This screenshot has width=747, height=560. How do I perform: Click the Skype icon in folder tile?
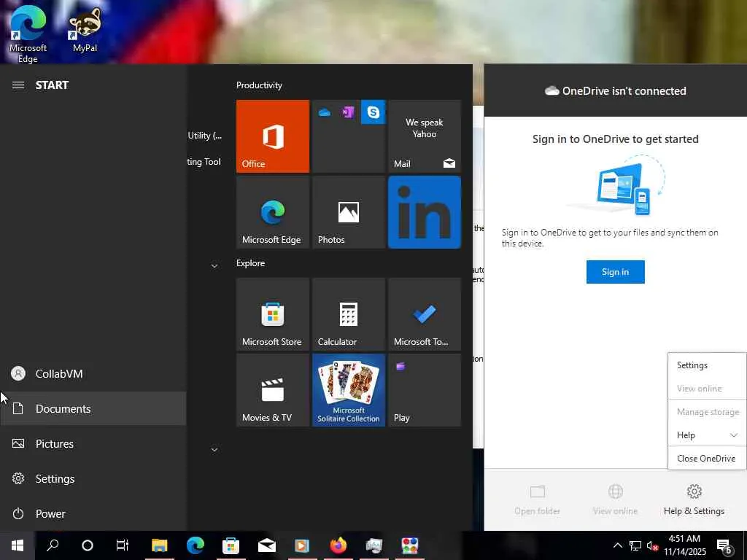[373, 112]
